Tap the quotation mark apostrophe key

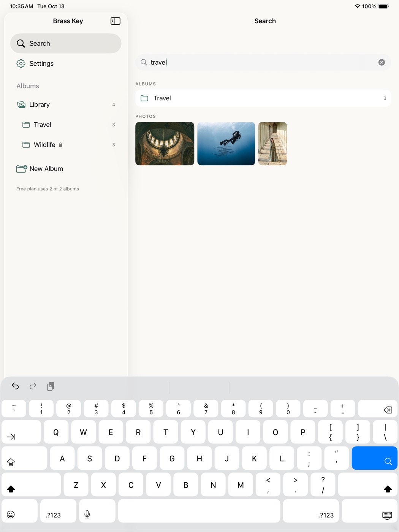coord(336,458)
